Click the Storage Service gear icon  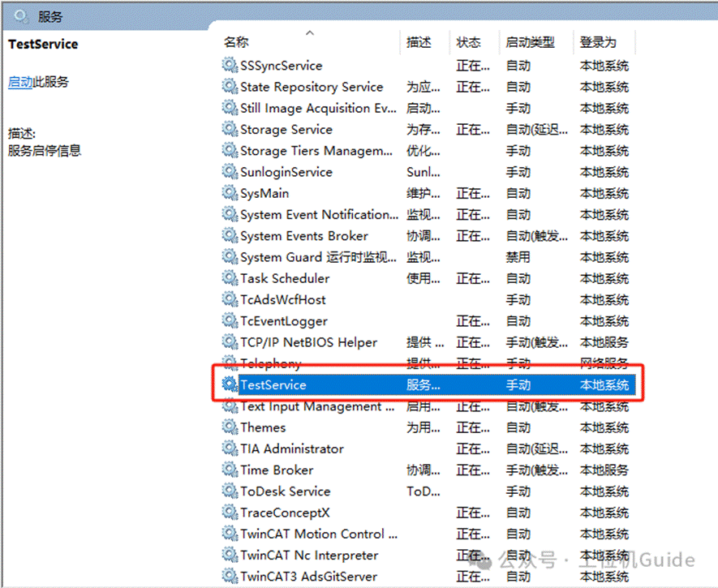(x=230, y=129)
